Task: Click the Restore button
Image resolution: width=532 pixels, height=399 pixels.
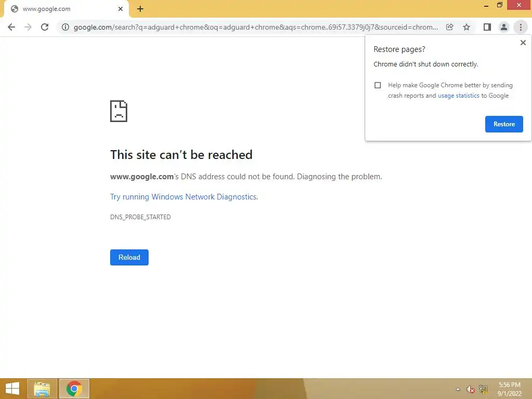Action: (x=504, y=124)
